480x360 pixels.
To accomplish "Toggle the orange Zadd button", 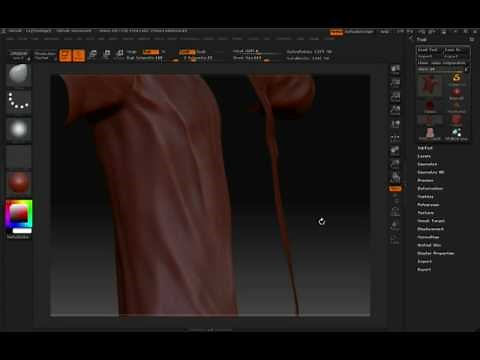I will click(187, 52).
